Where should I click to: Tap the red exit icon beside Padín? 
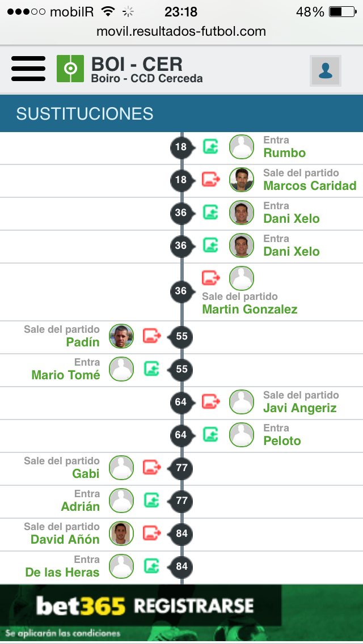click(151, 336)
